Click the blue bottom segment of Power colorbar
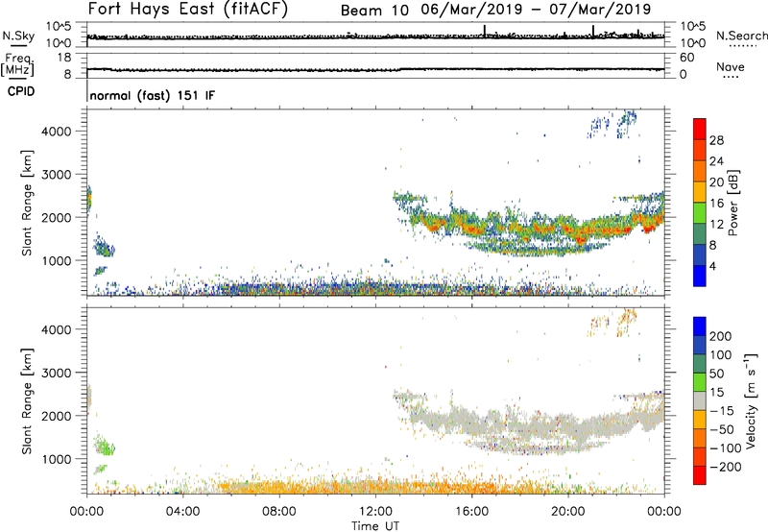768x532 pixels. point(700,276)
